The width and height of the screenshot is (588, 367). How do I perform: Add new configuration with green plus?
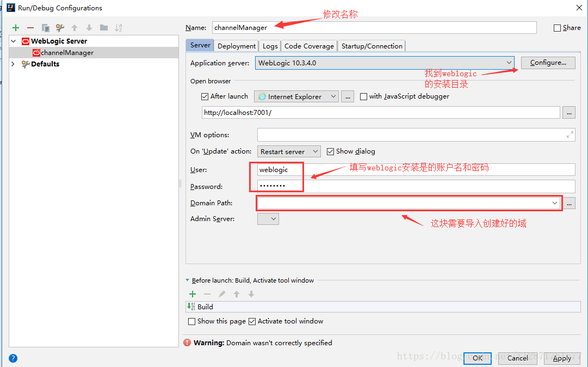click(16, 28)
